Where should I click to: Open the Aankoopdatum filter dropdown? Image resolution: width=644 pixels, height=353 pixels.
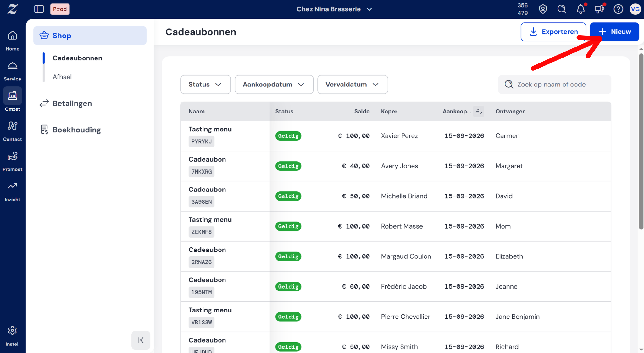274,85
